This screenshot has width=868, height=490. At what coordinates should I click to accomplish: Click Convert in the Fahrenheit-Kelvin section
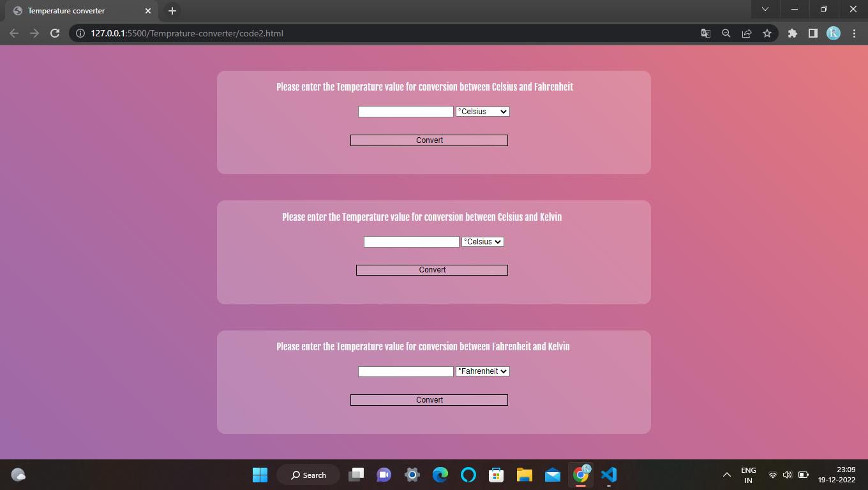[428, 399]
